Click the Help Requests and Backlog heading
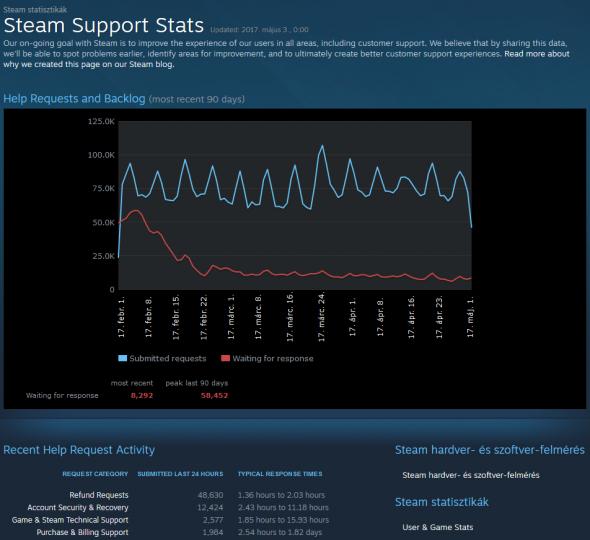 [x=74, y=98]
